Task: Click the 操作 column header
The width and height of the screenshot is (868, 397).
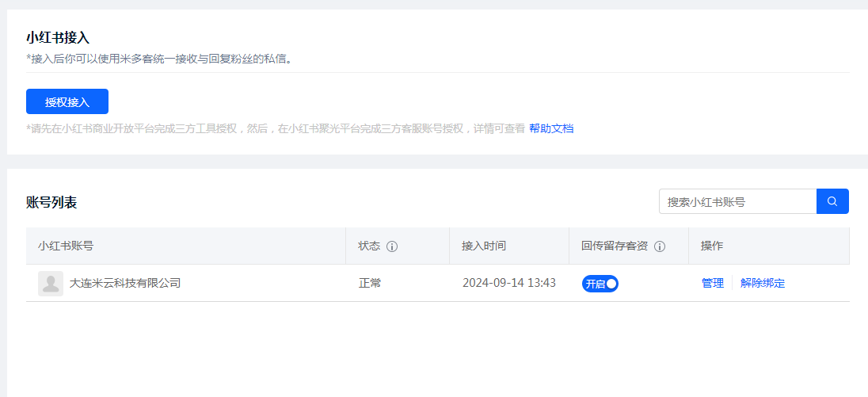Action: pyautogui.click(x=712, y=246)
